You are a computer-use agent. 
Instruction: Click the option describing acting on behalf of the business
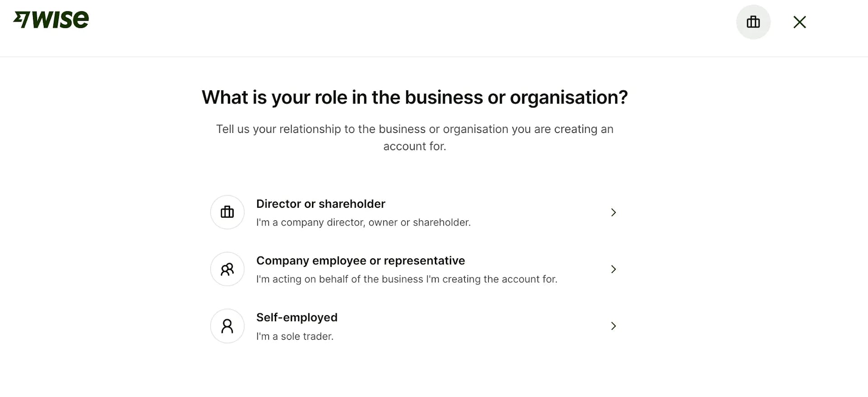[406, 279]
